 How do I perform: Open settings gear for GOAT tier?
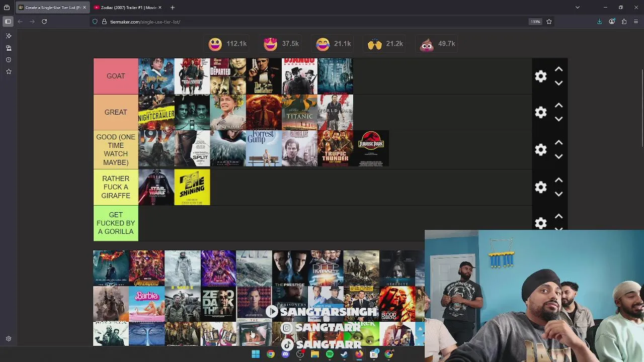[x=541, y=76]
